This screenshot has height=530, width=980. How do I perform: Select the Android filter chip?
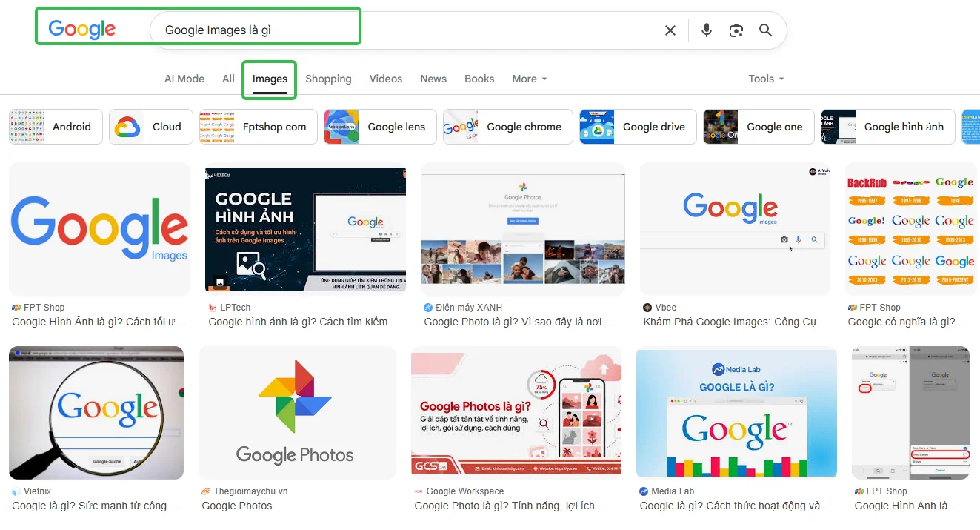point(54,127)
